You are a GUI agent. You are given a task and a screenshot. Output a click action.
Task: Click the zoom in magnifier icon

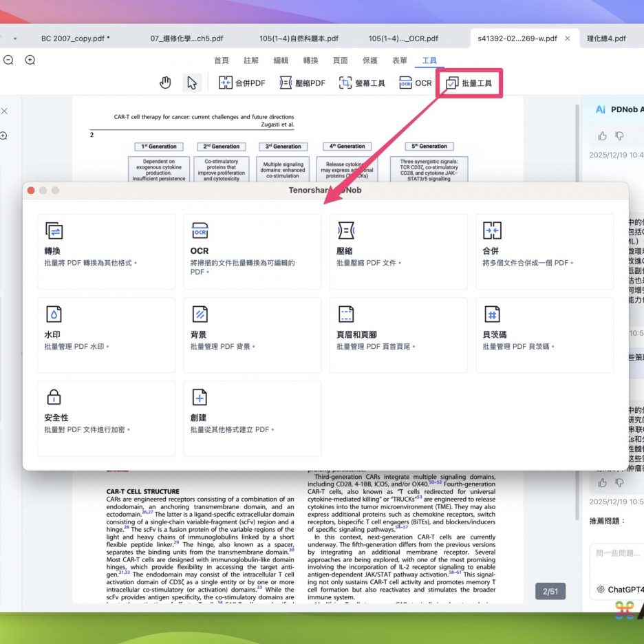click(30, 61)
